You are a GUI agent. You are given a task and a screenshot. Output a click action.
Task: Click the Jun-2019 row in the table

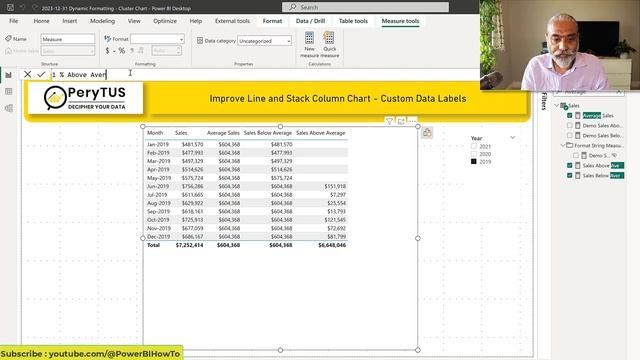[246, 186]
